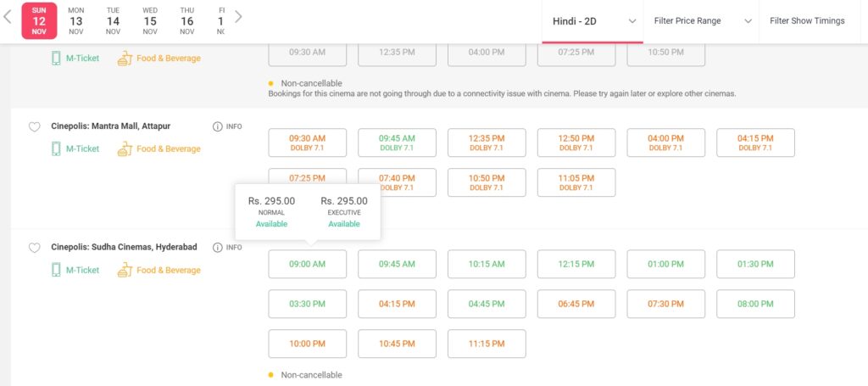Click M-Ticket phone icon for Mantra Mall

click(x=56, y=148)
